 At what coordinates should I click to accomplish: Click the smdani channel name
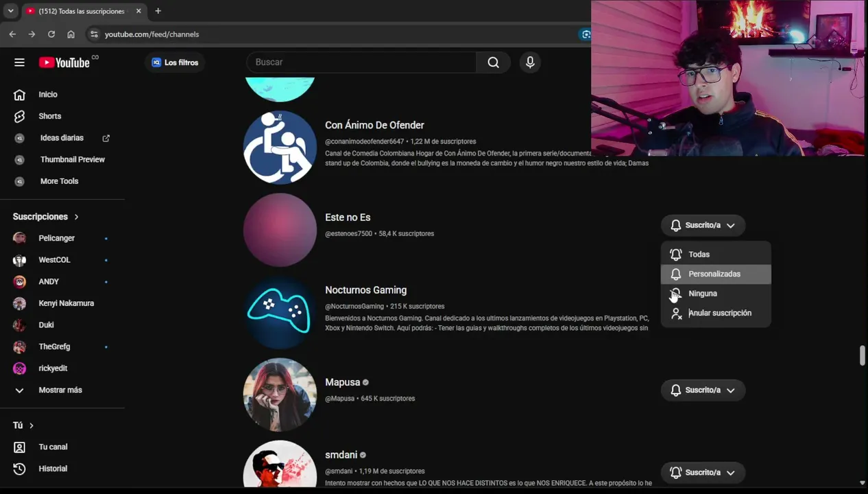point(341,455)
